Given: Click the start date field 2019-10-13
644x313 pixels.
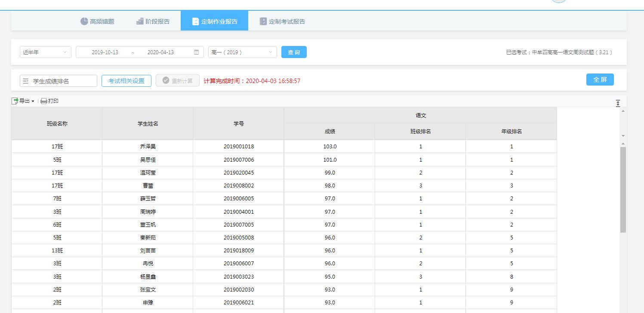Looking at the screenshot, I should 105,52.
